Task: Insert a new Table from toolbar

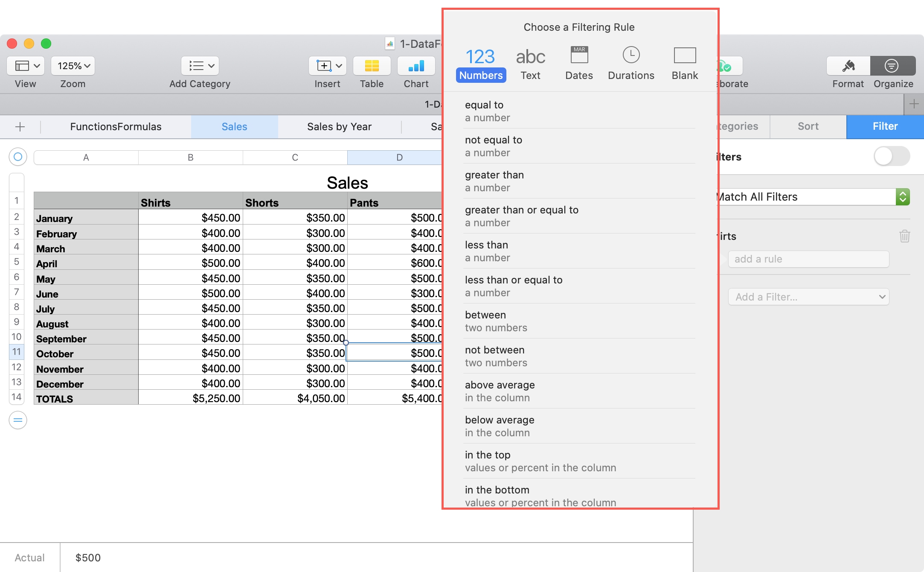Action: [x=372, y=66]
